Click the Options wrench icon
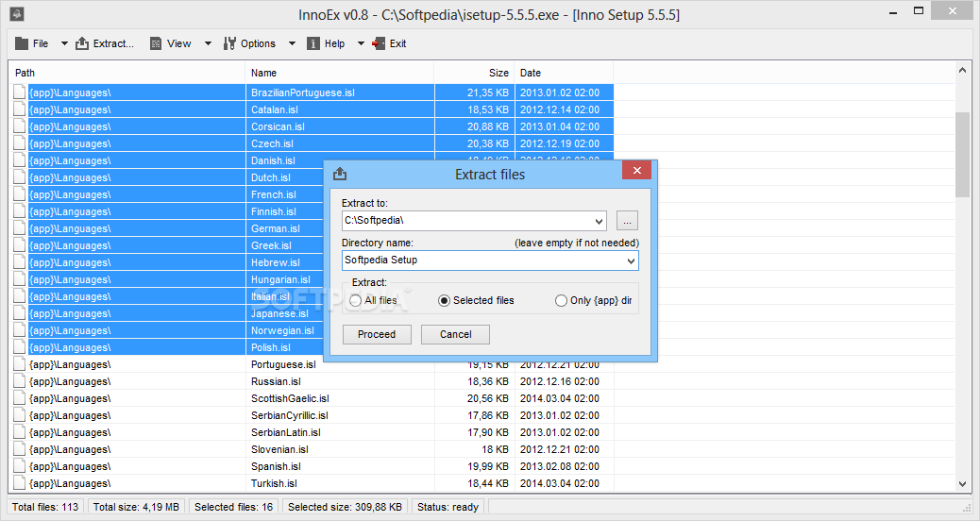 [x=229, y=43]
